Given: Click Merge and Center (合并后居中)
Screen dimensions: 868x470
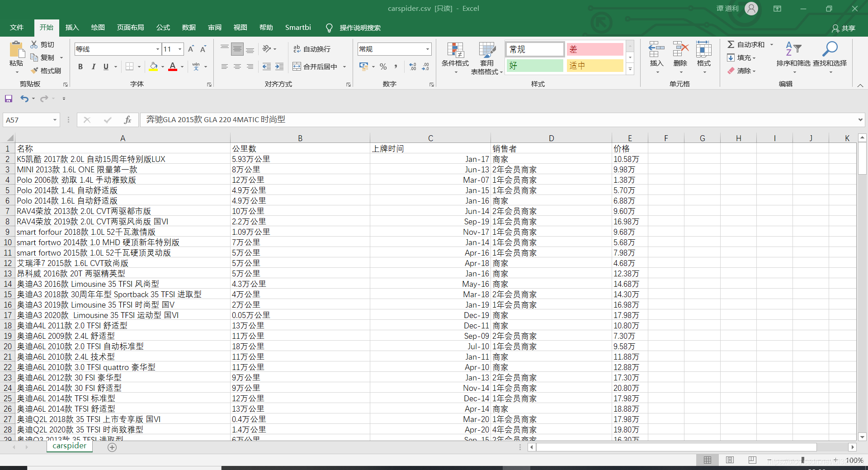Looking at the screenshot, I should (315, 66).
